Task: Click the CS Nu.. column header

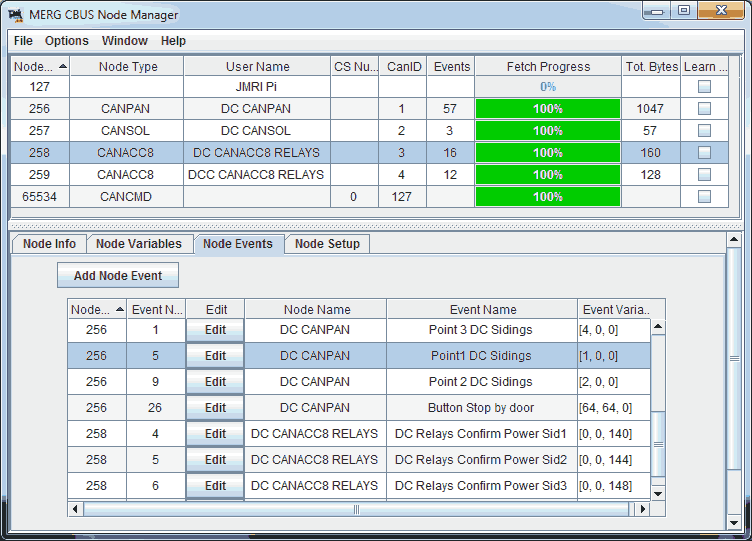Action: pos(355,67)
